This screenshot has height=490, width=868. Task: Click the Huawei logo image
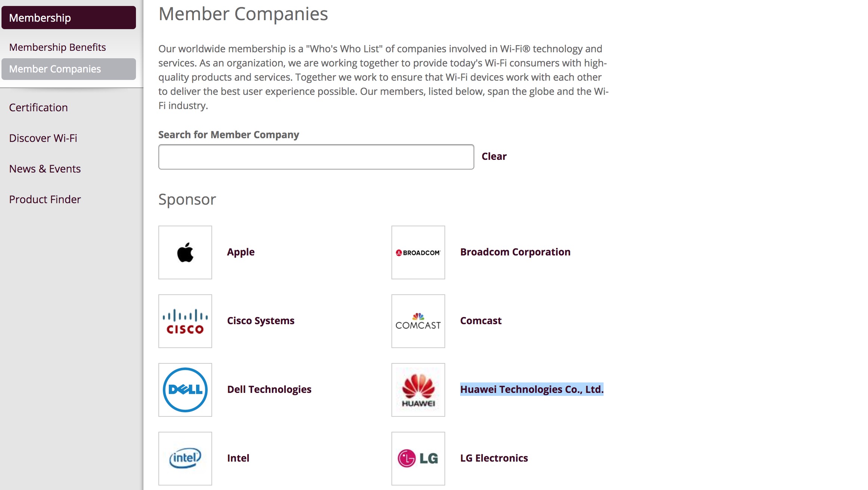tap(418, 390)
